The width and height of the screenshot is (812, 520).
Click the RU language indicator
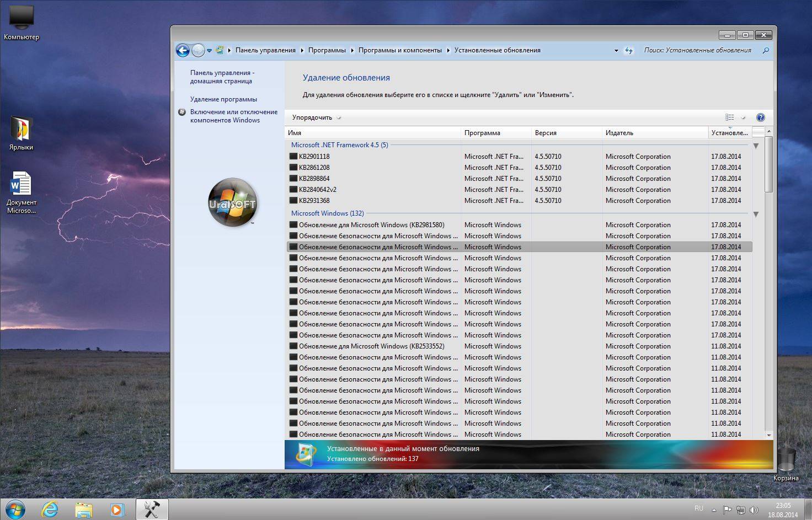[x=699, y=508]
